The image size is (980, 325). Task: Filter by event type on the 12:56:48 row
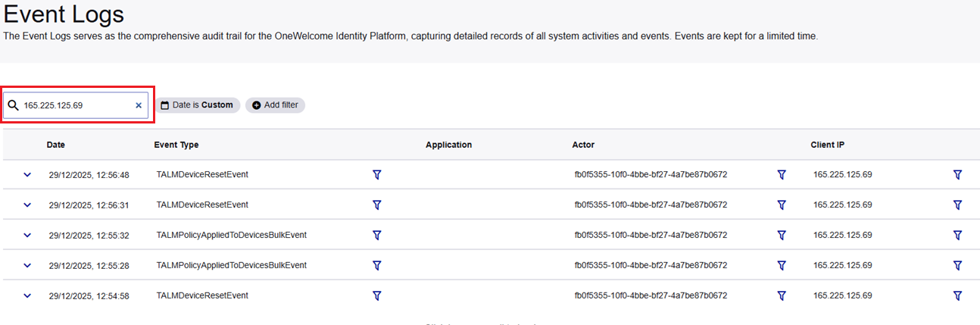(376, 174)
